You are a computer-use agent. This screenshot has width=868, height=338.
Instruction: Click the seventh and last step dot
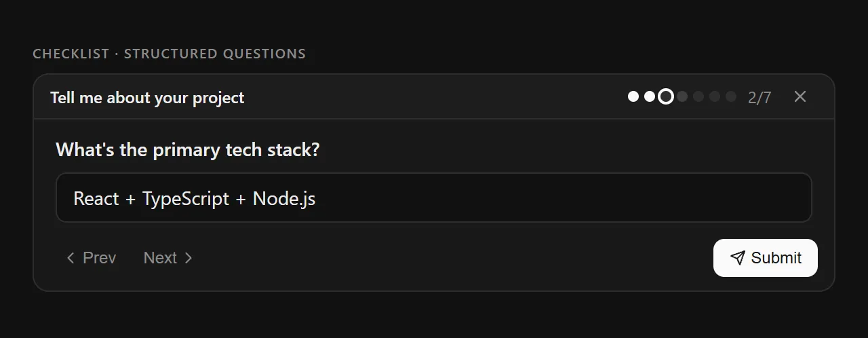coord(731,96)
